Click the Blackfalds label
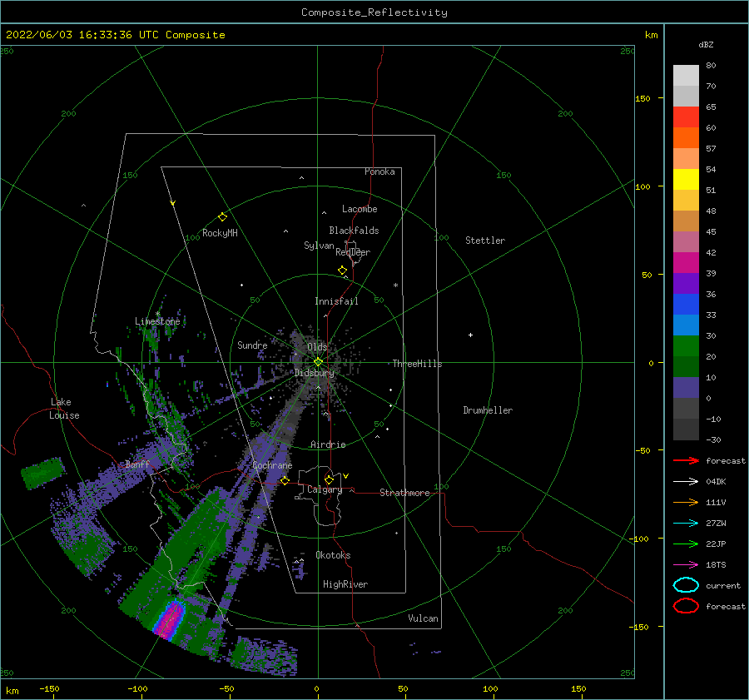The image size is (749, 700). tap(354, 231)
